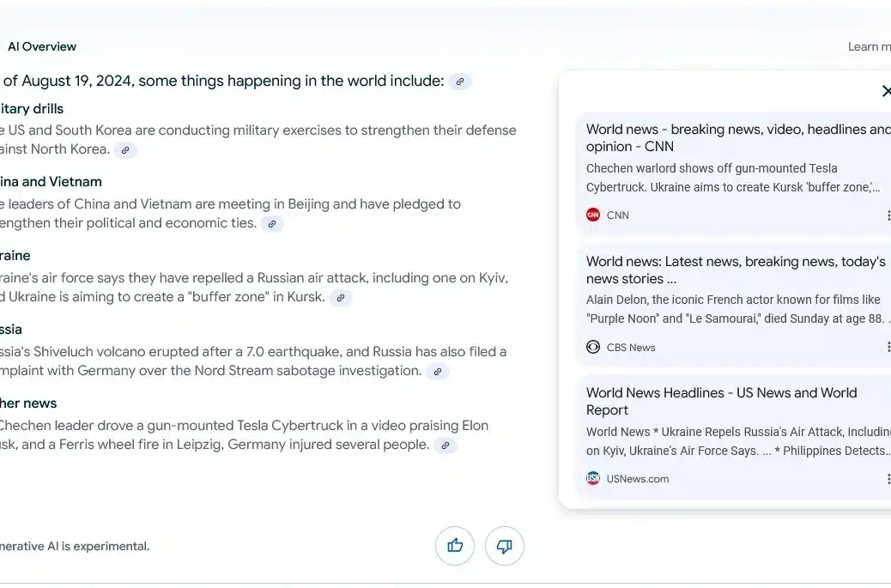Click the 'AI Overview' label
Screen dimensions: 891x588
[41, 46]
